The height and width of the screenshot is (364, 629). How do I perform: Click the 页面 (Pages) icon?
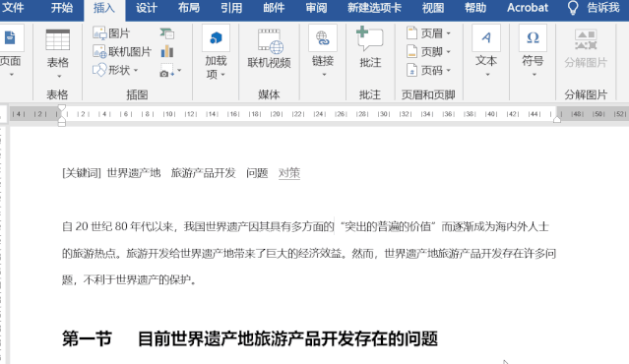(10, 38)
